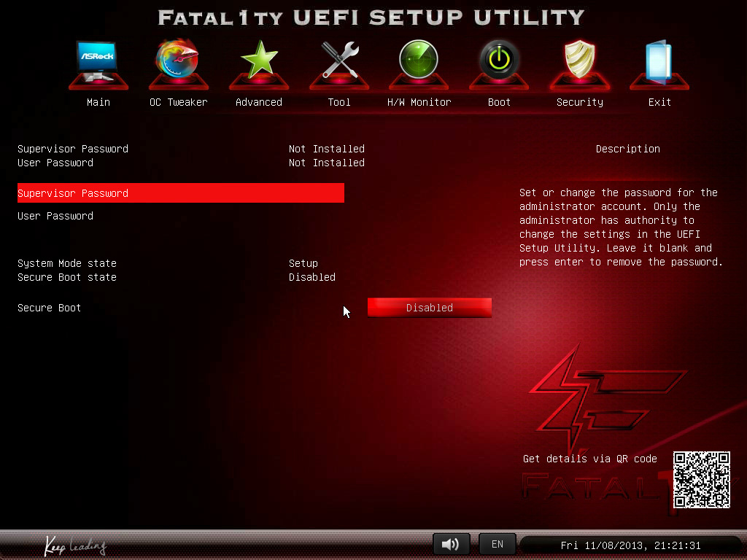Click the User Password 'Not Installed' status

[x=326, y=163]
